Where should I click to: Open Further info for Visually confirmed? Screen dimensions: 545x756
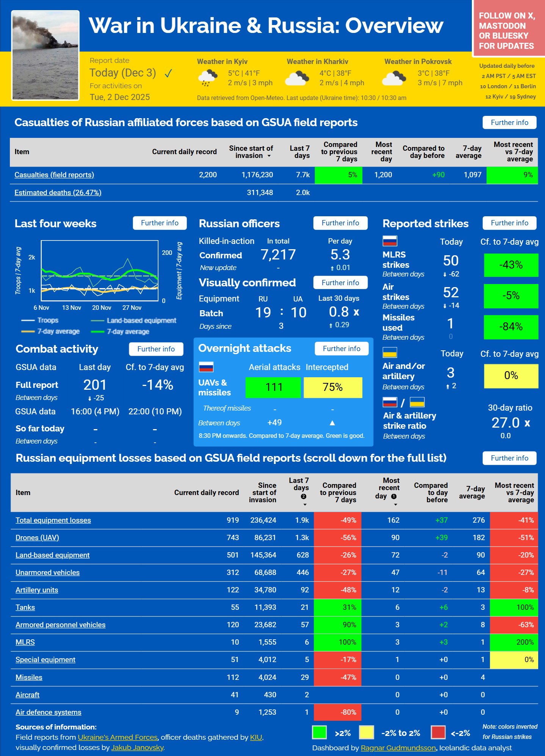pos(340,283)
